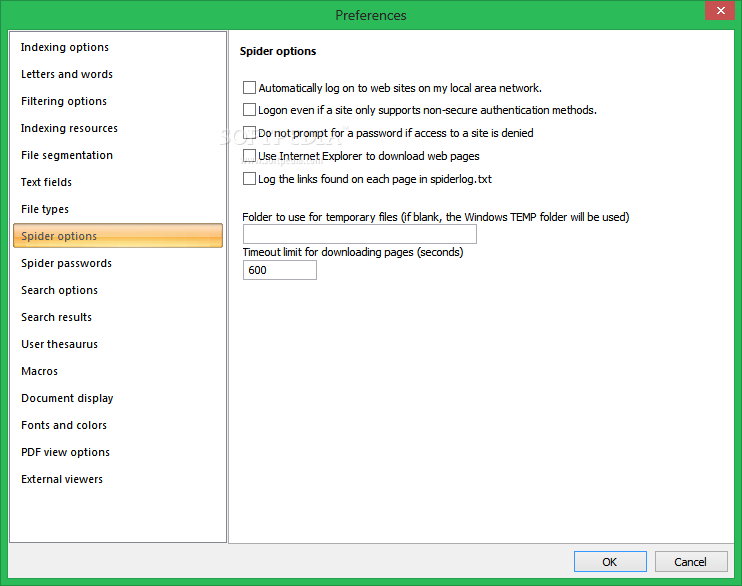Image resolution: width=742 pixels, height=586 pixels.
Task: Click the temporary files folder field
Action: pyautogui.click(x=360, y=234)
